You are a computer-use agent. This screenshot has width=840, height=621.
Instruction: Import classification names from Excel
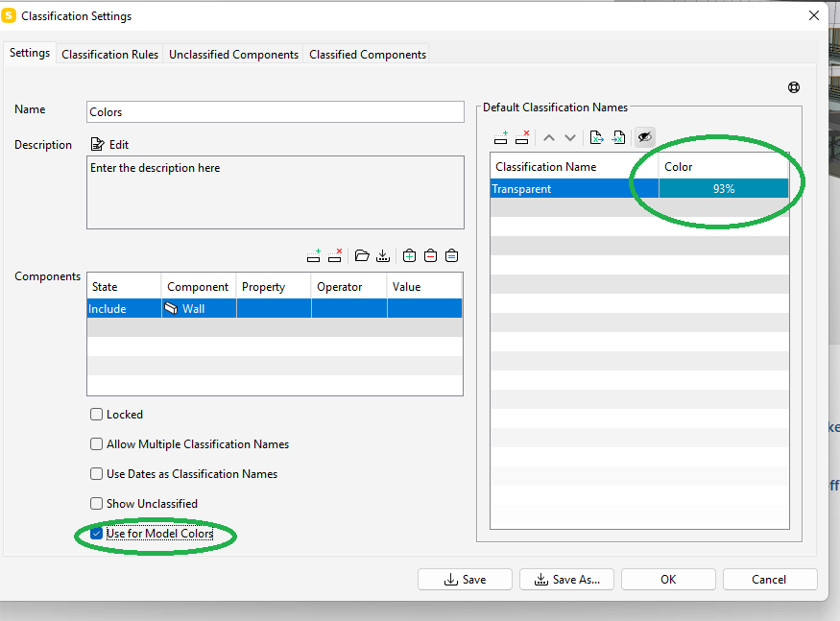(x=618, y=137)
